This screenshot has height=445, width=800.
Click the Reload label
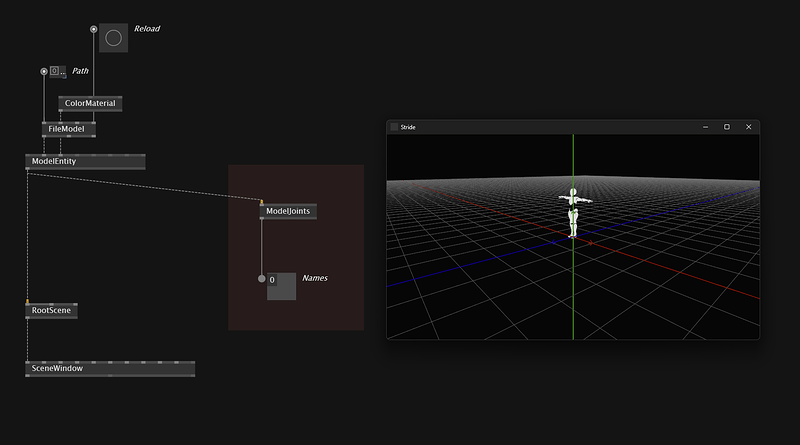coord(147,29)
